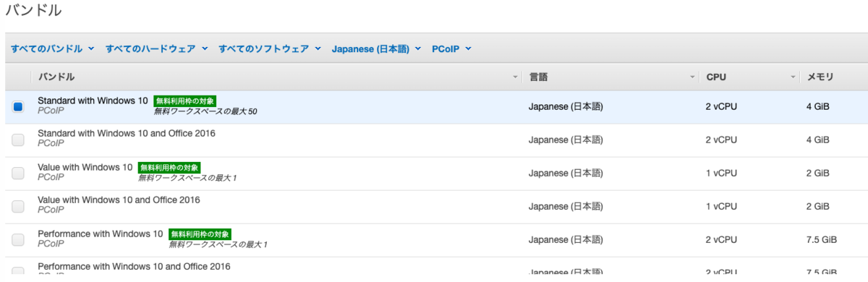Open the PCoIP protocol dropdown
Image resolution: width=868 pixels, height=282 pixels.
(451, 49)
